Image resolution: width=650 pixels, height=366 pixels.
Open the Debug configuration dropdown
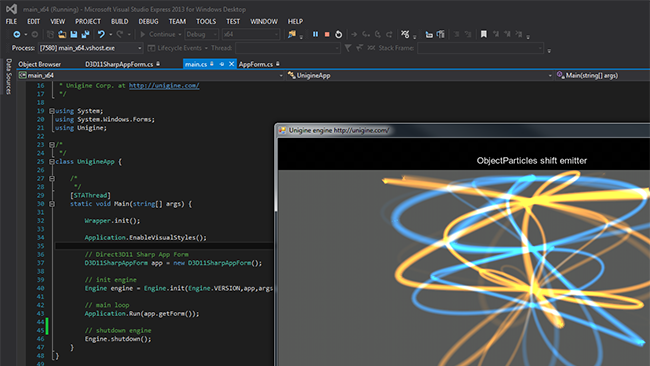[x=201, y=34]
